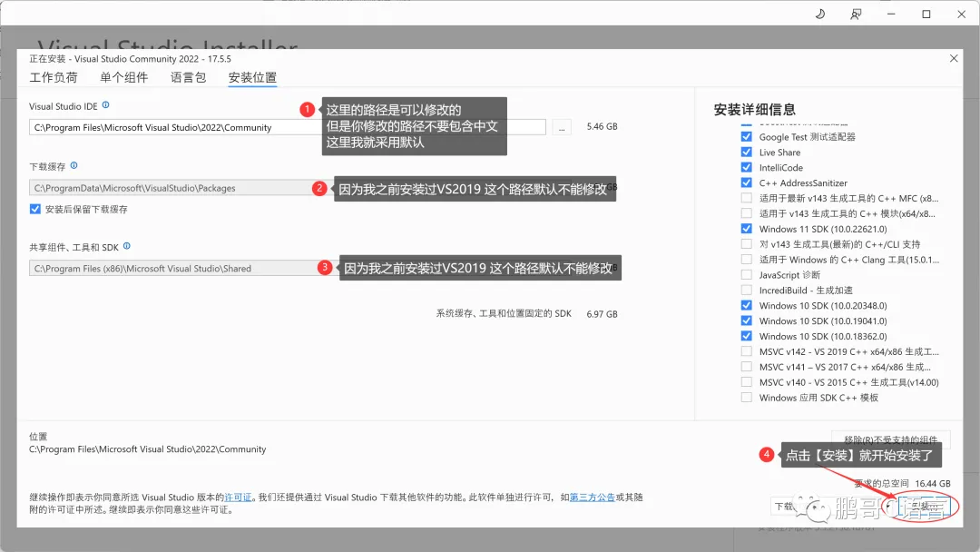Image resolution: width=980 pixels, height=552 pixels.
Task: Click the Visual Studio IDE path field
Action: [x=288, y=127]
